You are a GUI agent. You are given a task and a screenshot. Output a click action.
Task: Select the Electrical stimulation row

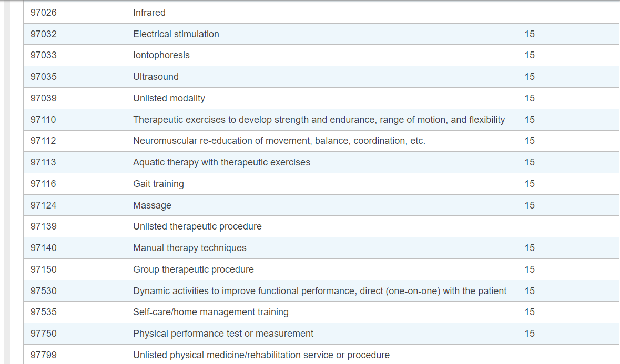(321, 34)
